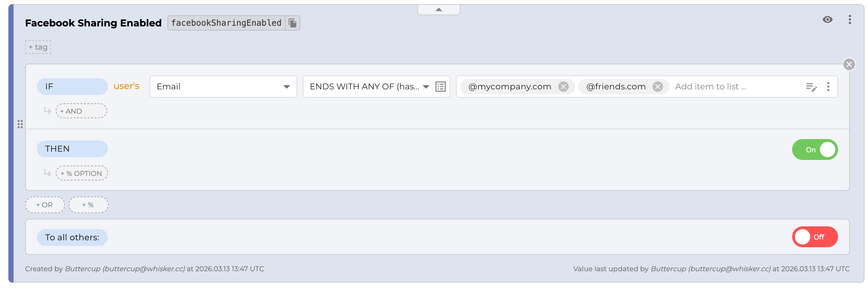Add a % OPTION to THEN
Screen dimensions: 868x290
(81, 173)
